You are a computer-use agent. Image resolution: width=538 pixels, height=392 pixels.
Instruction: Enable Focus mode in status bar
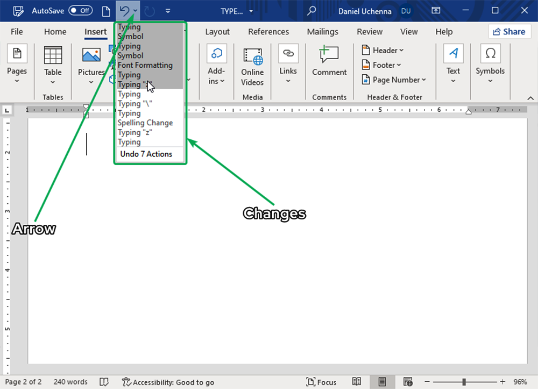point(321,382)
